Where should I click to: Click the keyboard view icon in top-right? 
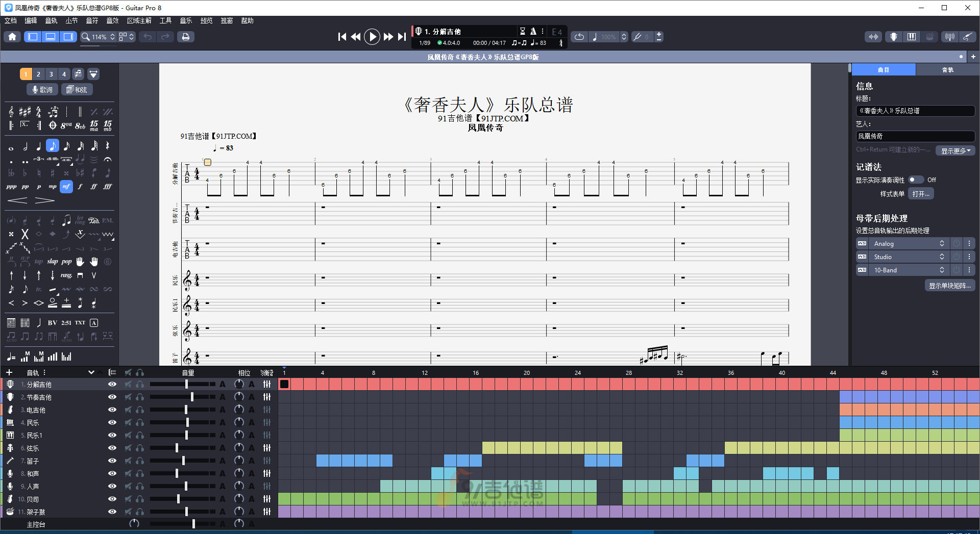912,37
